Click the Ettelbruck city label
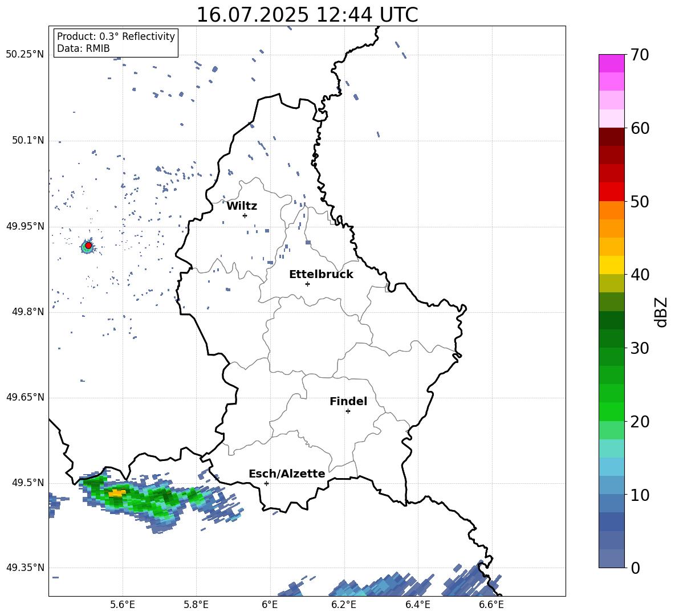This screenshot has width=675, height=616. pos(321,275)
